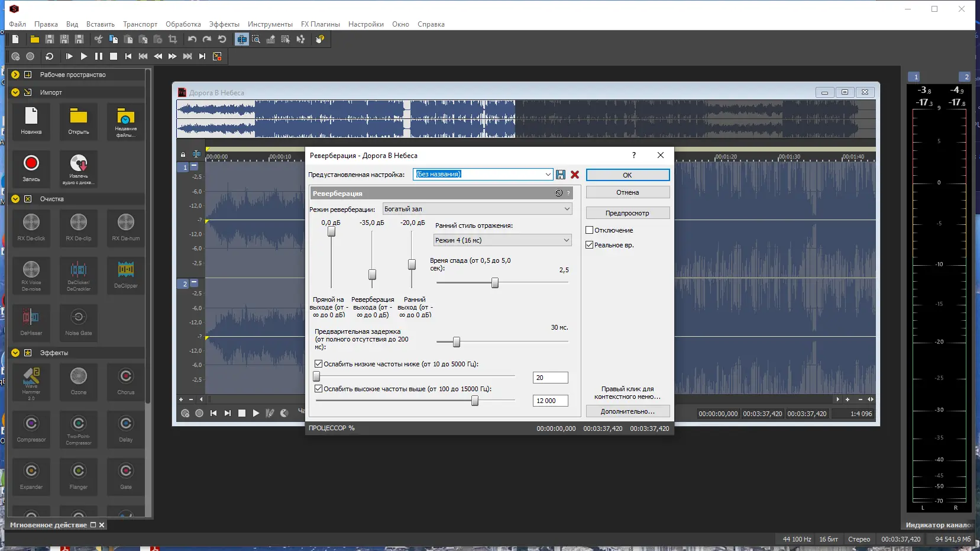Create a new file from the main toolbar

pyautogui.click(x=15, y=39)
